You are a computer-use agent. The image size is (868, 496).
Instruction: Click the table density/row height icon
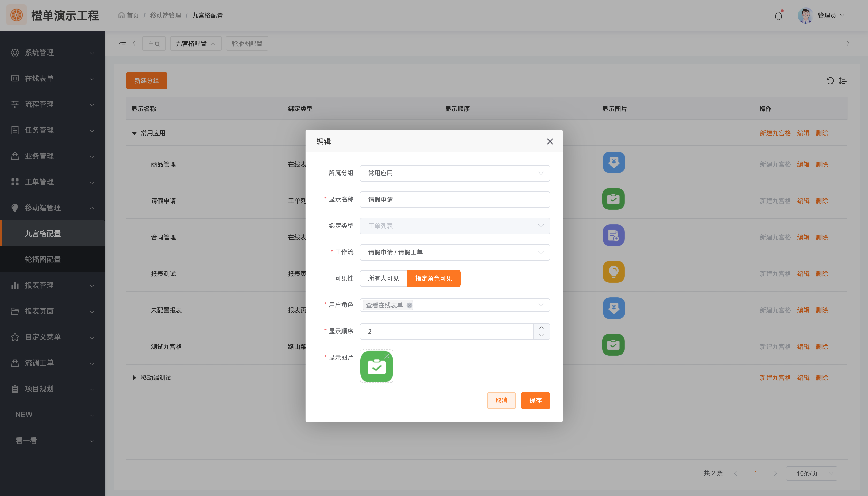(842, 80)
